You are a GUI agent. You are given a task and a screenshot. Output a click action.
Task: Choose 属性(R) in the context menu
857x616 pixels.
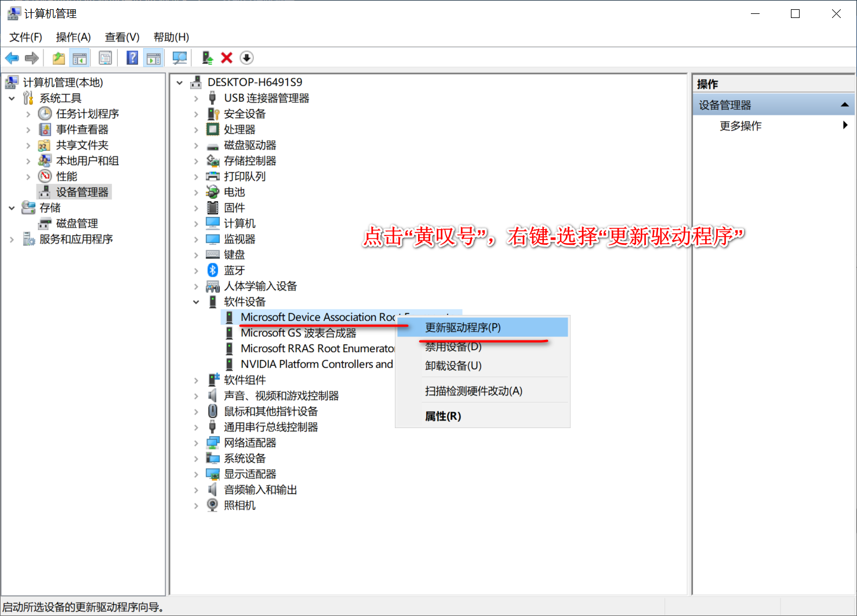(x=443, y=416)
